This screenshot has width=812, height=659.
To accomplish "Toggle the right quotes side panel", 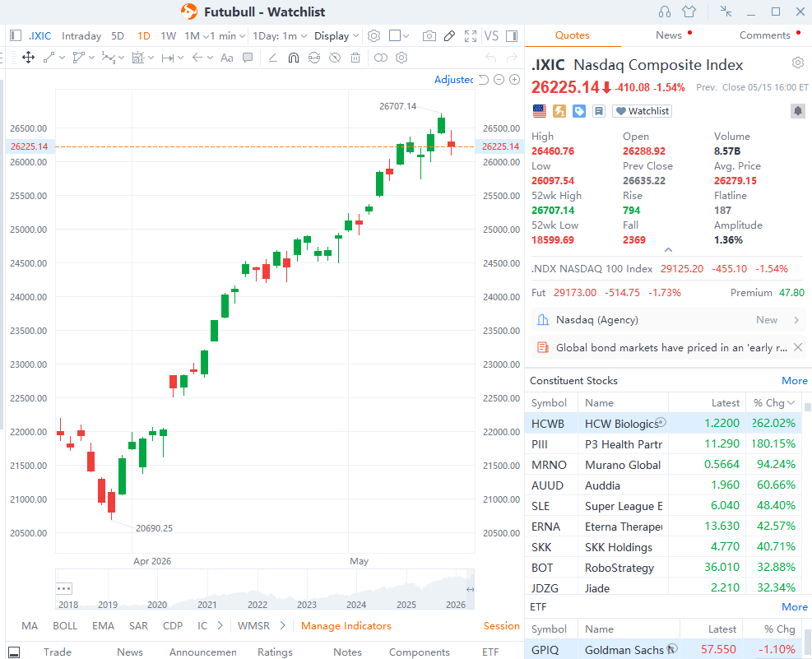I will [512, 35].
